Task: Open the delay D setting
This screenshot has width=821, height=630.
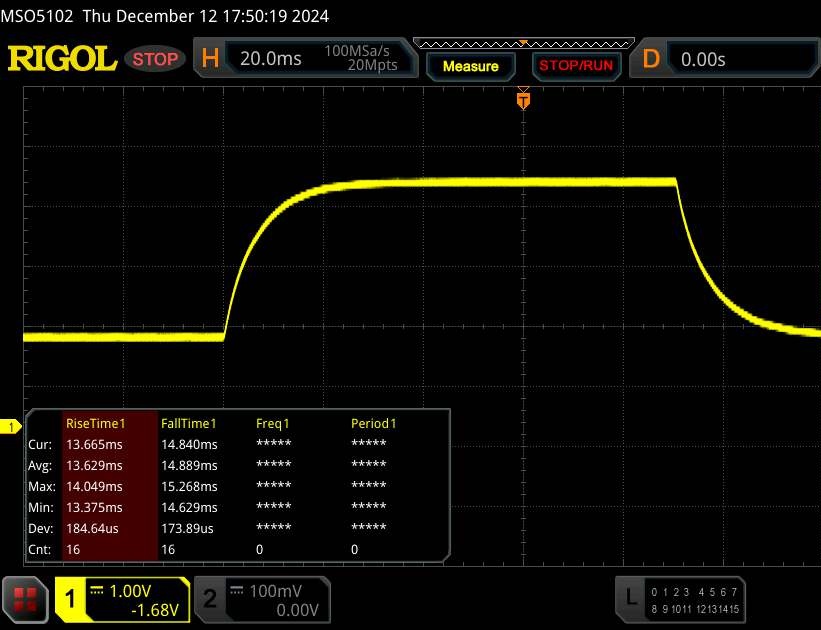Action: (651, 59)
